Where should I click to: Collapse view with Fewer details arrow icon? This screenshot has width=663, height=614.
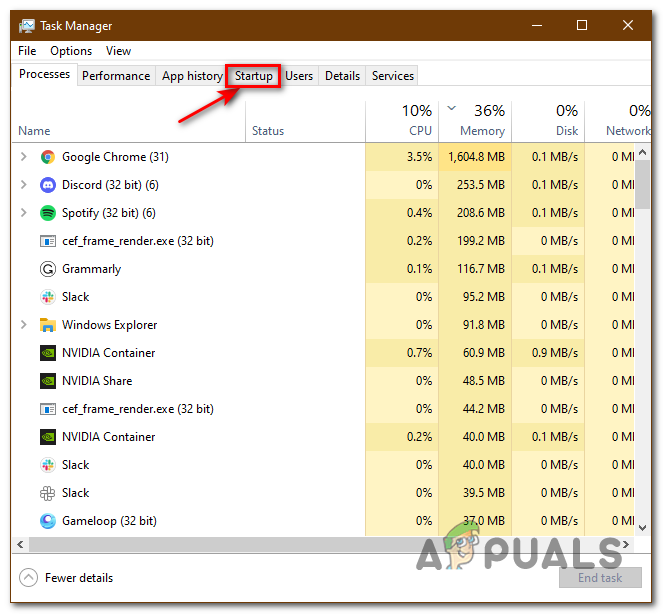(28, 578)
